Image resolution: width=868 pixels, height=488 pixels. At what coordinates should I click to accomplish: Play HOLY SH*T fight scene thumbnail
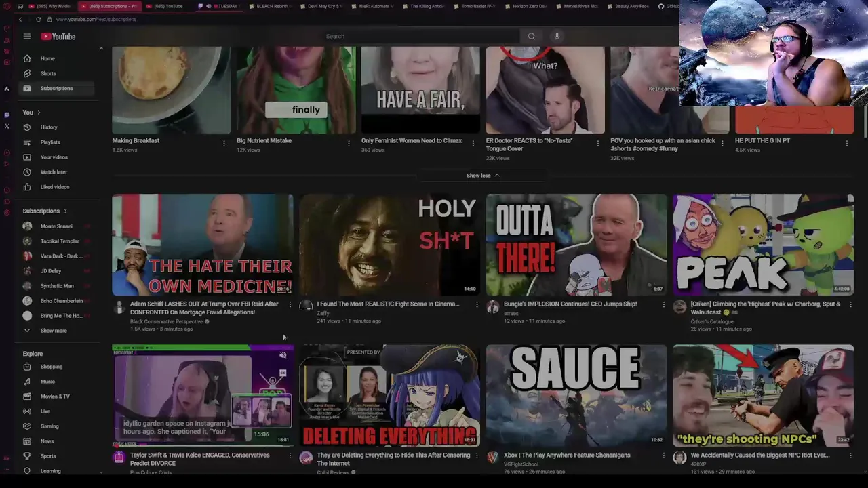pos(389,245)
